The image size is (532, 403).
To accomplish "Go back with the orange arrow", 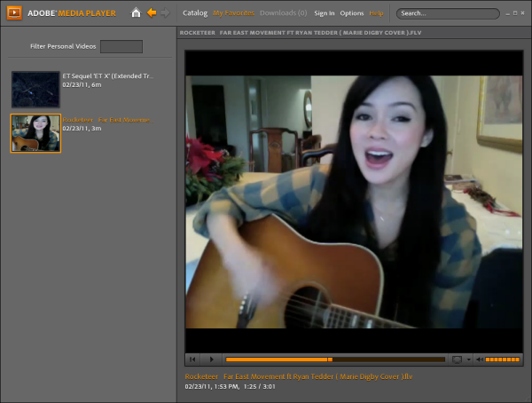I will coord(151,13).
